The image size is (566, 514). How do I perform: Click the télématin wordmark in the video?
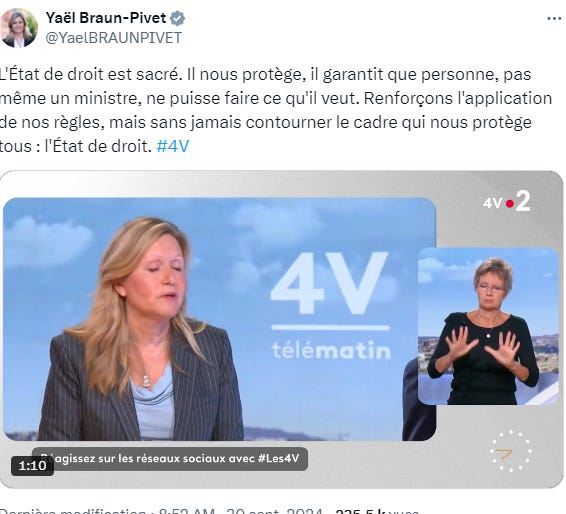click(x=331, y=351)
